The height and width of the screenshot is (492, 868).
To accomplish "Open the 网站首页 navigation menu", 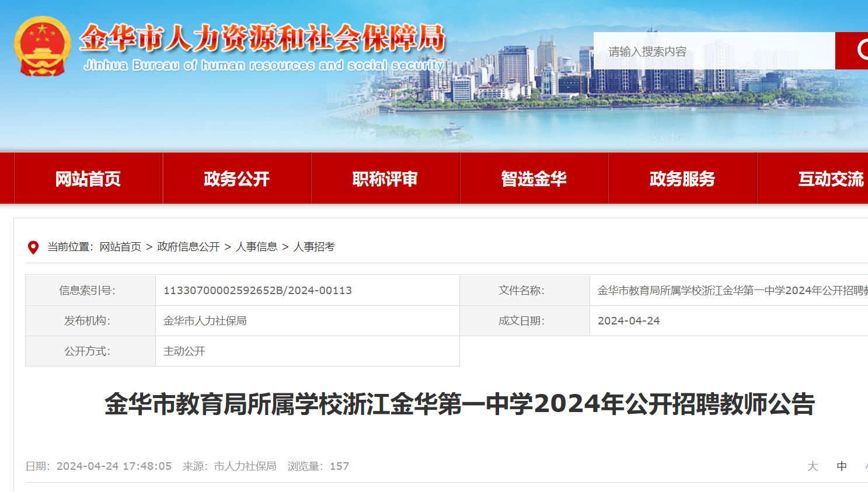I will [x=88, y=179].
